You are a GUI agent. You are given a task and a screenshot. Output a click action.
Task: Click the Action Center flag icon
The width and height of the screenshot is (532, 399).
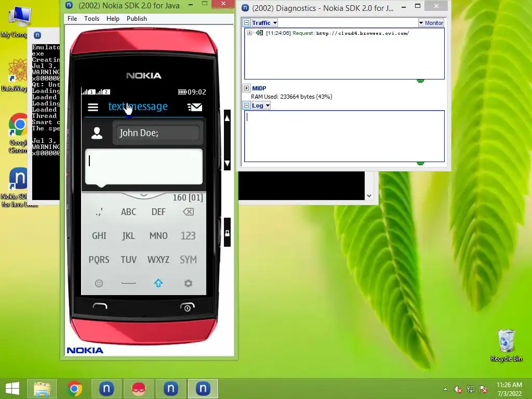coord(483,389)
